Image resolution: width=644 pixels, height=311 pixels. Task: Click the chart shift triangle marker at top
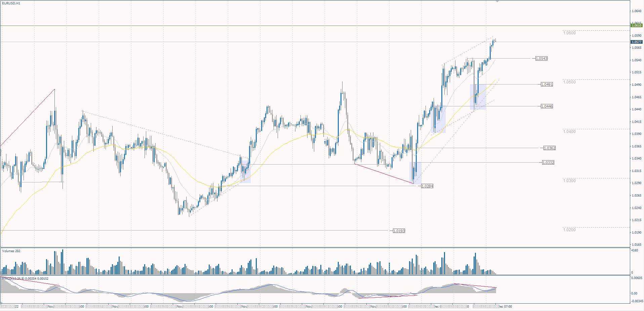[497, 2]
